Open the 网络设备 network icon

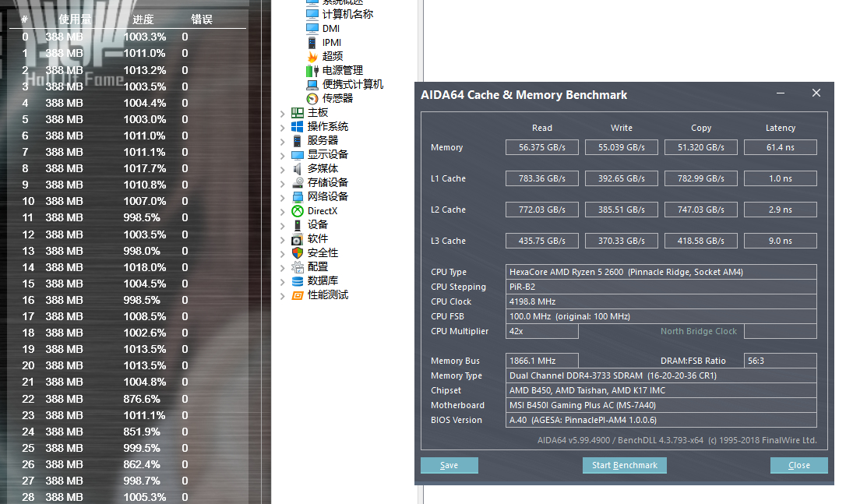tap(298, 196)
